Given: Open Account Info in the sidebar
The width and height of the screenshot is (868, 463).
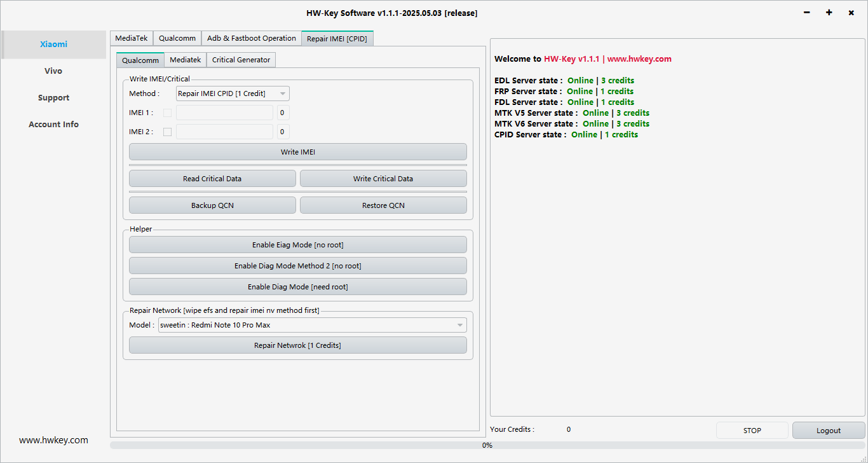Looking at the screenshot, I should [53, 125].
